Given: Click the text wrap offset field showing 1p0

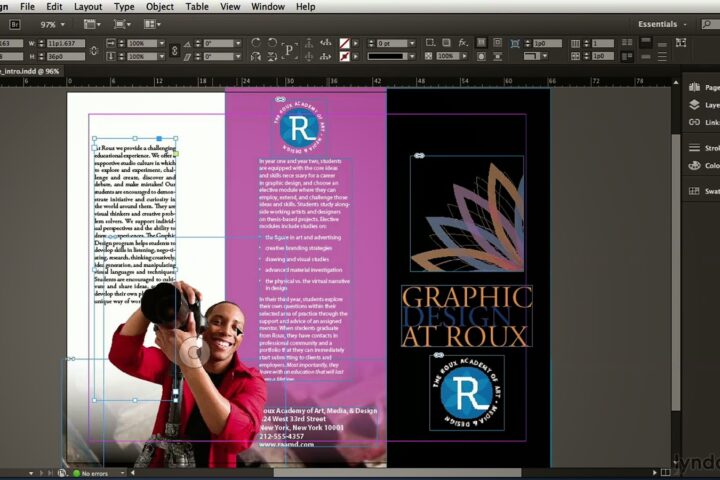Looking at the screenshot, I should tap(547, 43).
